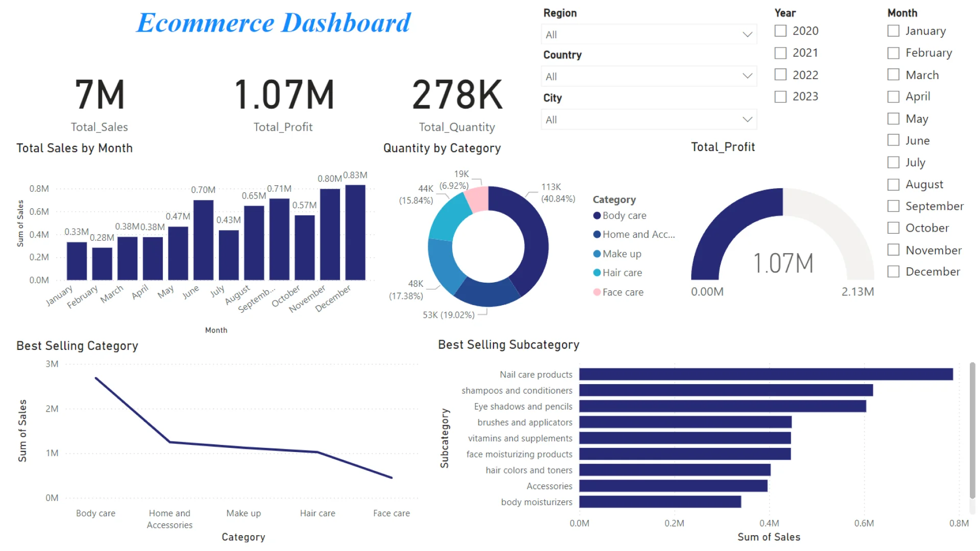The height and width of the screenshot is (551, 980).
Task: Click the Ecommerce Dashboard title
Action: pos(274,22)
